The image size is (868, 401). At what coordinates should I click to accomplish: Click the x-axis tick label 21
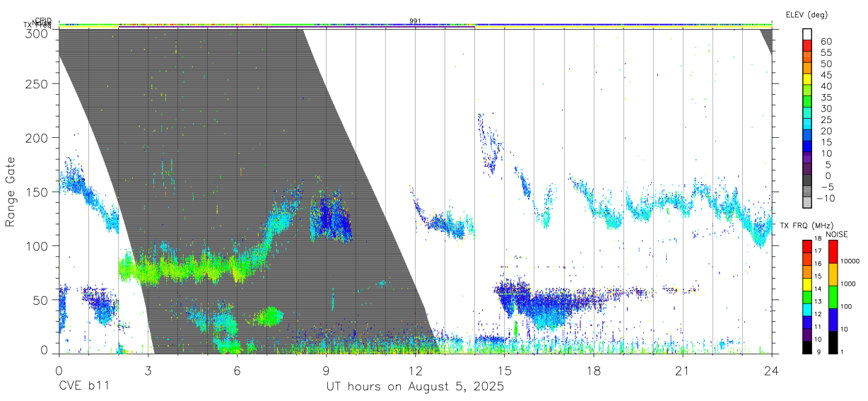pyautogui.click(x=683, y=370)
